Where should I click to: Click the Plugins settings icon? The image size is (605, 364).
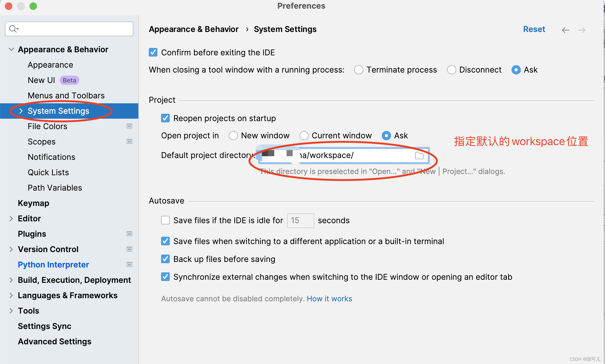pos(129,233)
